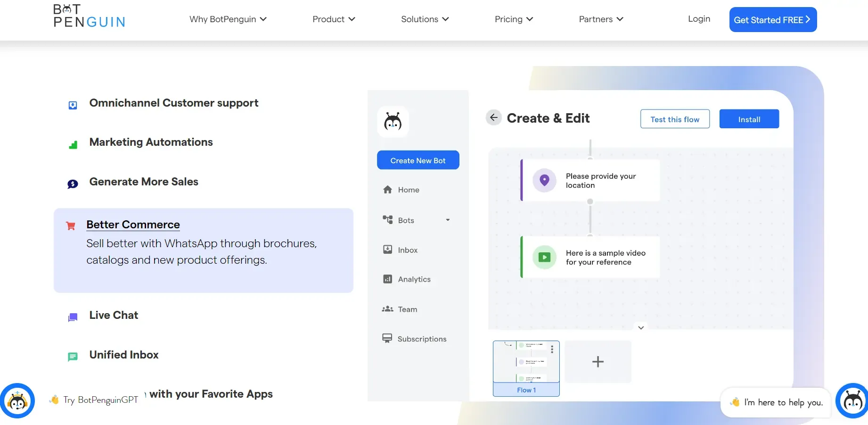Click the dollar chat bubble Sales icon
Viewport: 868px width, 425px height.
click(73, 184)
